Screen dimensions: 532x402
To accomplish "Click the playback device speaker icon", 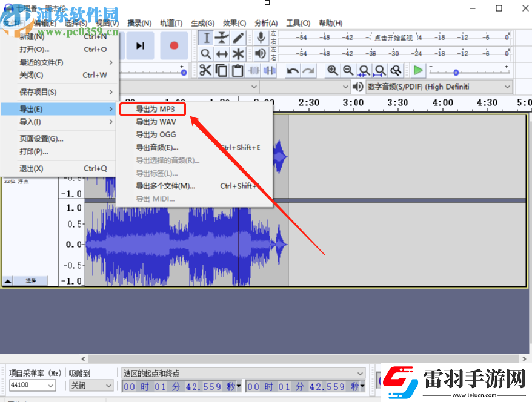I will [357, 87].
